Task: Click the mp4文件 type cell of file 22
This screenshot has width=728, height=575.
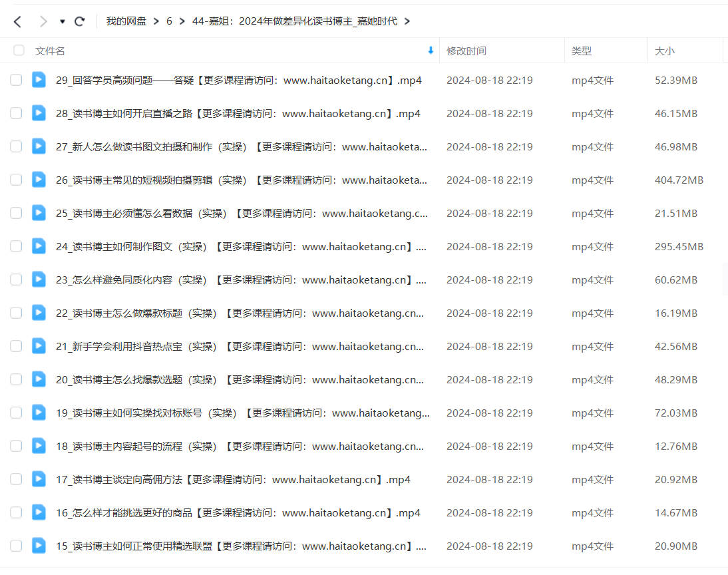Action: click(x=592, y=313)
